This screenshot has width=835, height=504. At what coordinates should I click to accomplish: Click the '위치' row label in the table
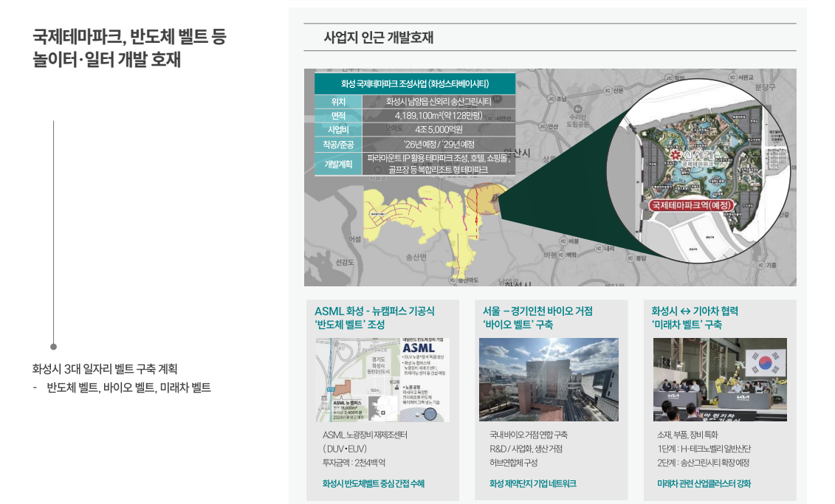pyautogui.click(x=338, y=102)
